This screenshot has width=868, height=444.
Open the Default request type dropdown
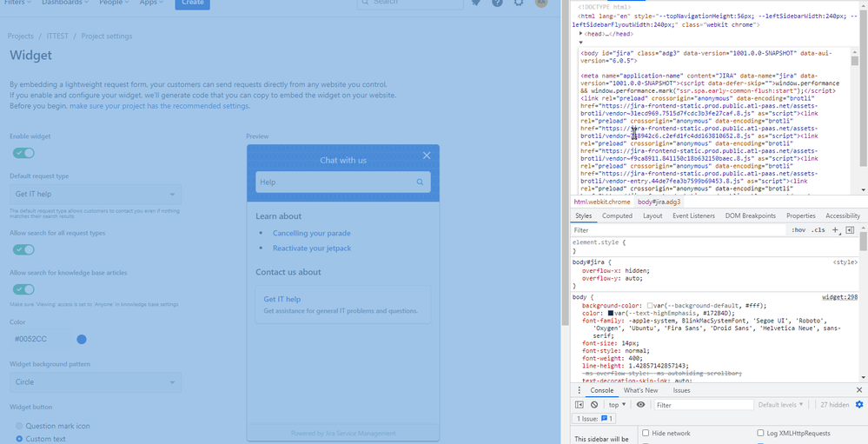96,195
